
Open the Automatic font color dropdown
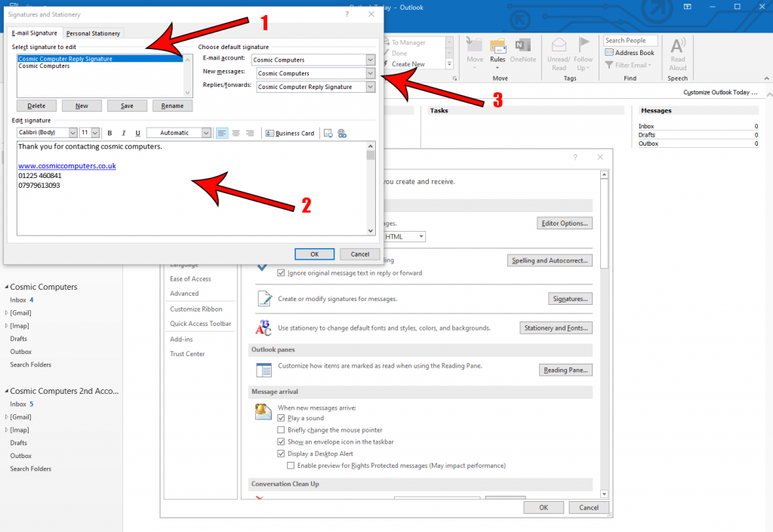click(205, 133)
